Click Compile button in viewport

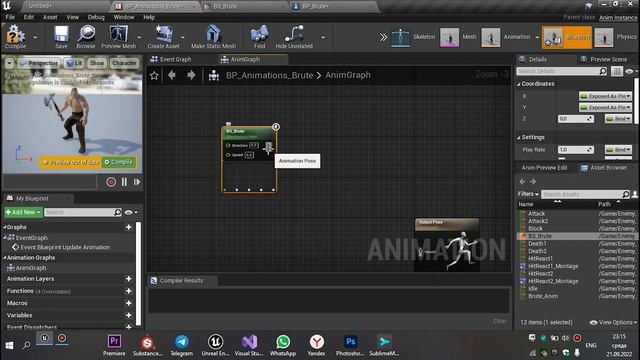[118, 162]
